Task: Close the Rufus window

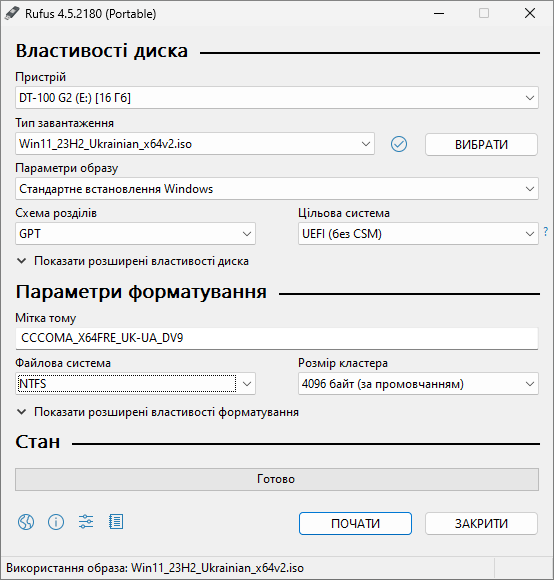Action: [x=530, y=13]
